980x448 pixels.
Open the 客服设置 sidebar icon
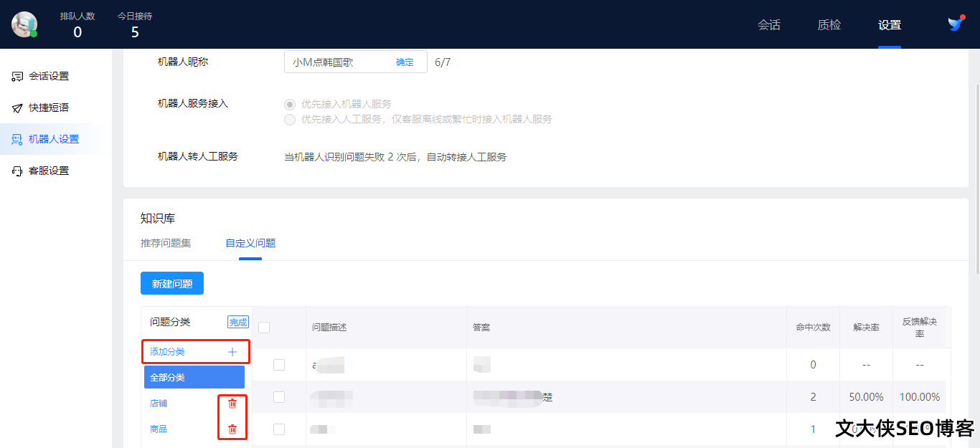17,170
